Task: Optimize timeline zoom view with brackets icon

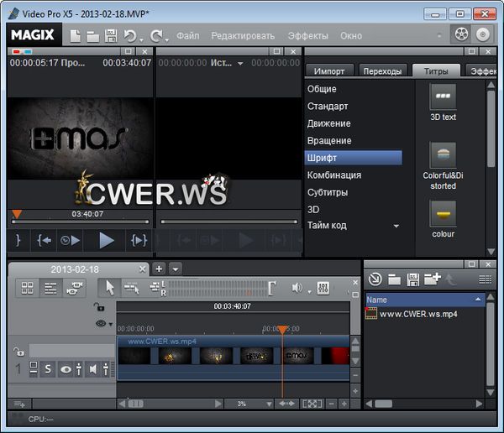Action: (x=312, y=404)
